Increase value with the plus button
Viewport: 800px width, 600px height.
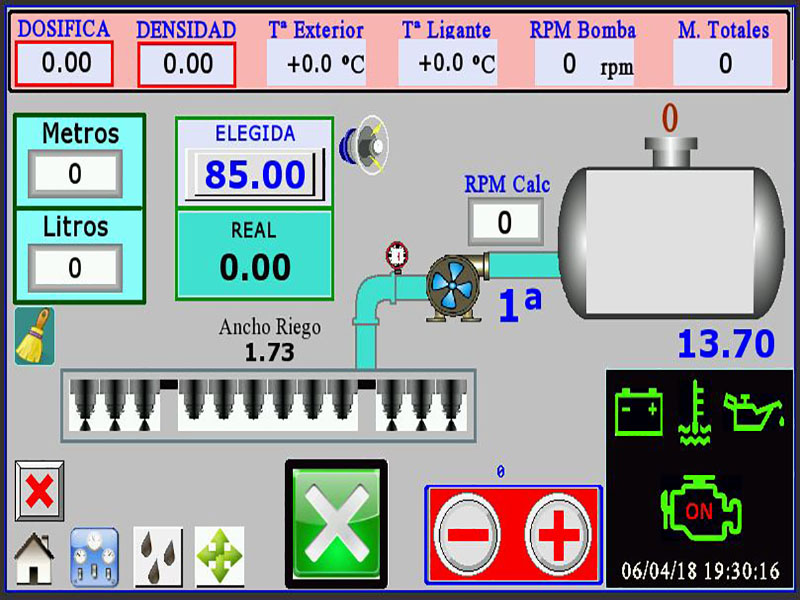pyautogui.click(x=558, y=534)
